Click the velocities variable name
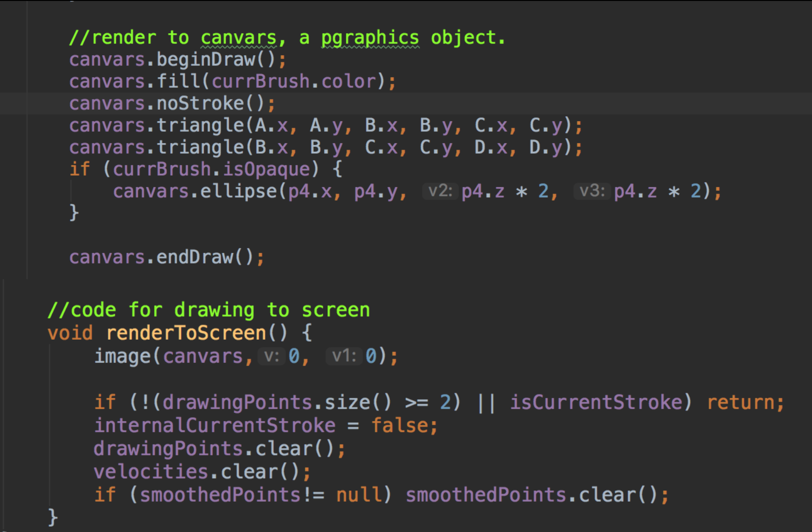812x532 pixels. [151, 471]
